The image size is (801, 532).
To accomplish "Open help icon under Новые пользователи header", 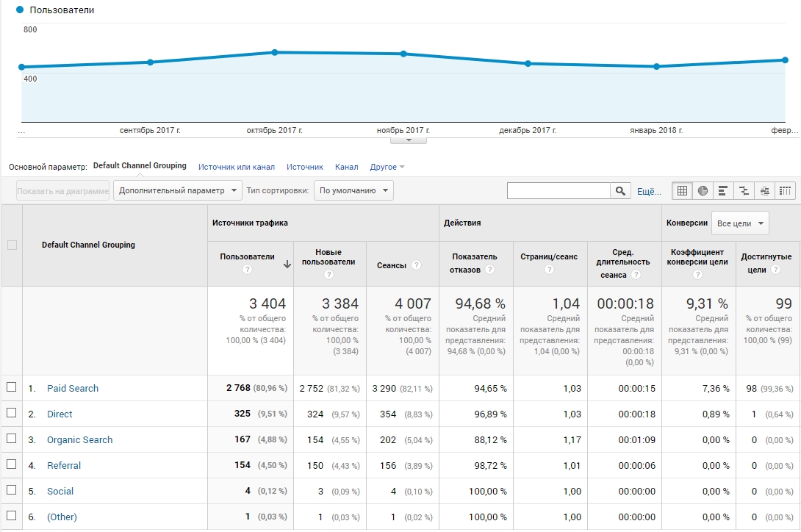I will tap(328, 274).
